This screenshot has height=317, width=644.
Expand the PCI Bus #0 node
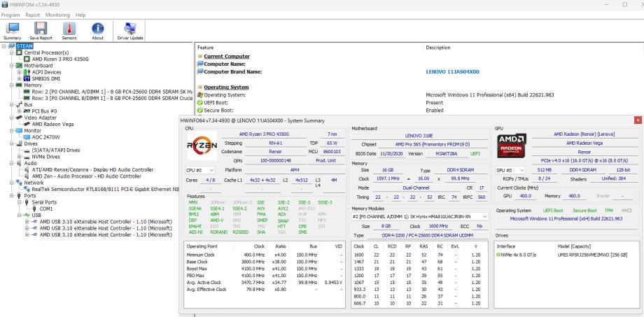click(x=20, y=111)
